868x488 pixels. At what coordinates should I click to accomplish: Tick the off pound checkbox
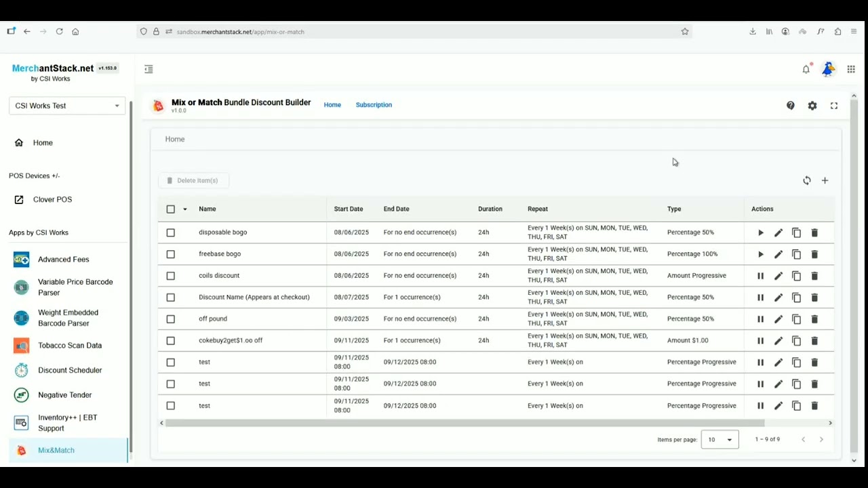pyautogui.click(x=170, y=319)
